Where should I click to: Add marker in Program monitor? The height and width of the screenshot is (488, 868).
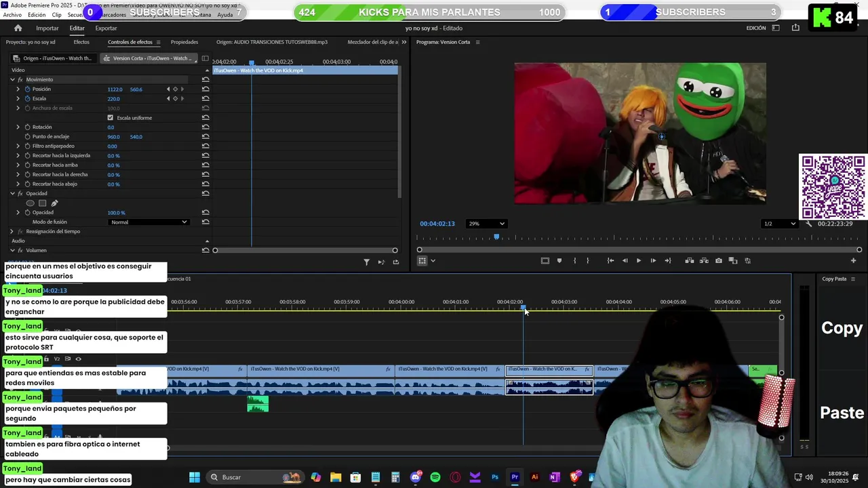point(559,261)
